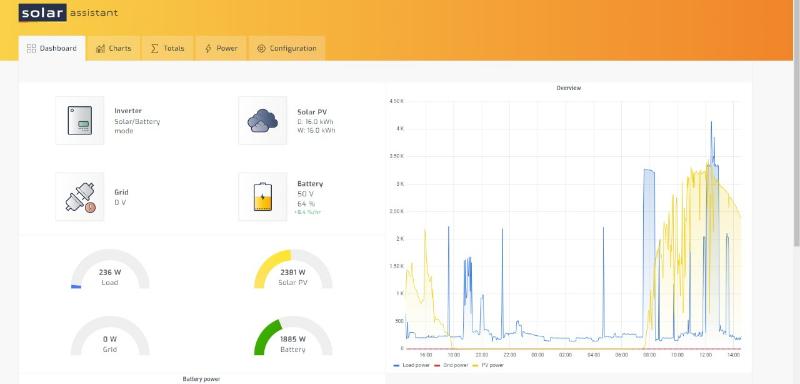The image size is (800, 384).
Task: Click the Solar PV heading text
Action: pos(312,112)
